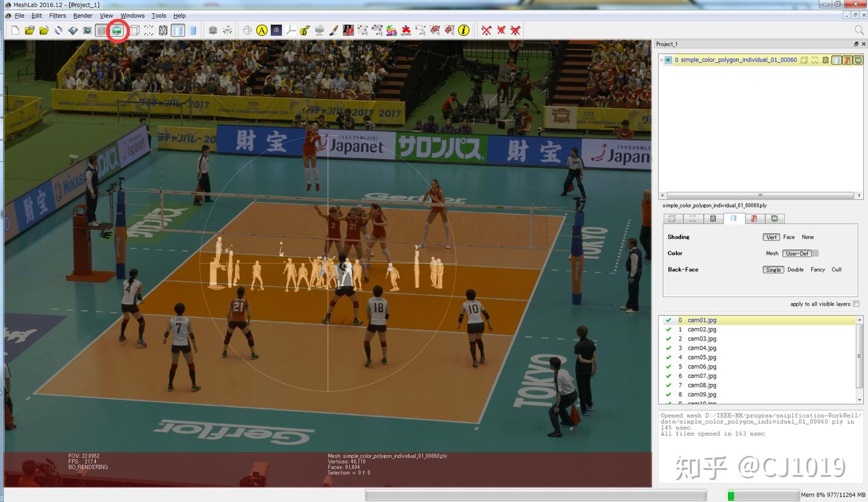Select the simple_color_polygon_individual_01_00060 layer name
The width and height of the screenshot is (868, 502).
tap(738, 60)
